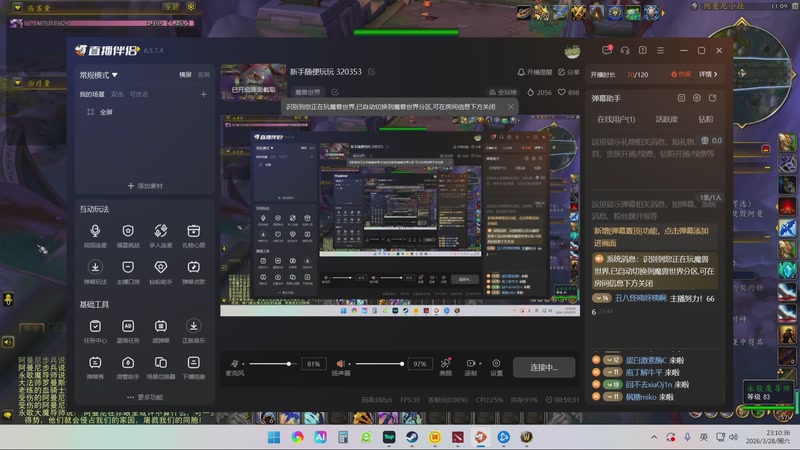
Task: Open the message notifications icon in title bar
Action: coord(607,50)
